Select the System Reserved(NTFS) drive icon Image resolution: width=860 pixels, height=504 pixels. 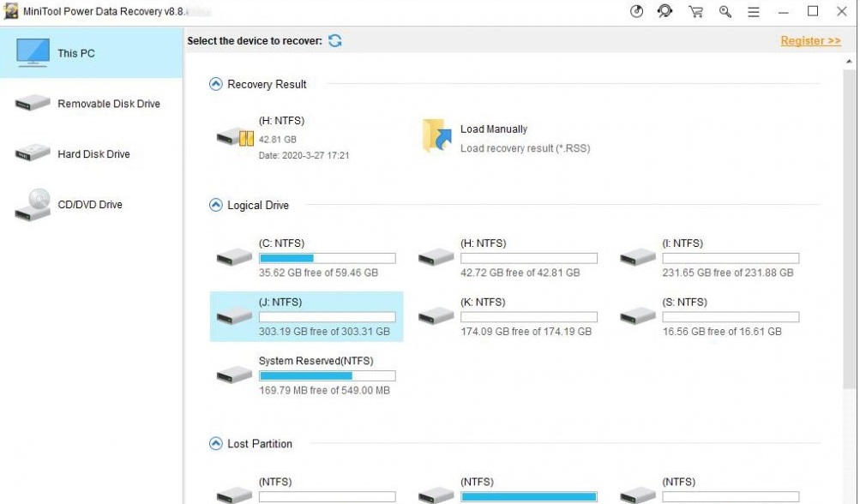click(x=234, y=375)
